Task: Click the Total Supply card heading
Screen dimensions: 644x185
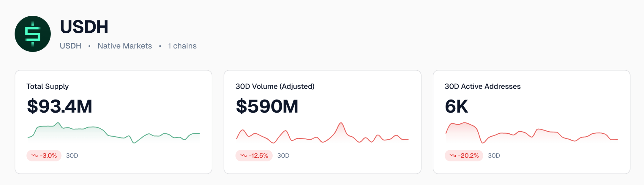Action: point(47,86)
